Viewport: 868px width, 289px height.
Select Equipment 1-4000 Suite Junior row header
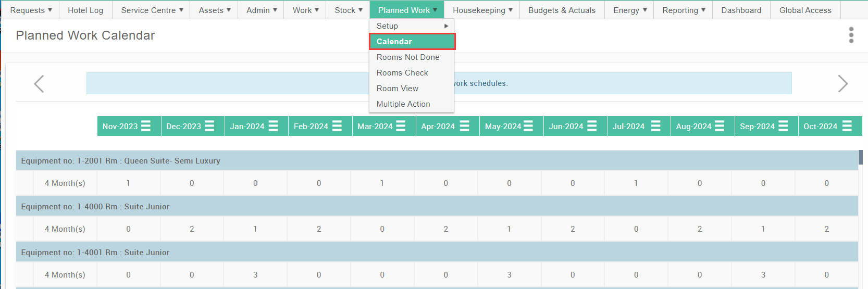pyautogui.click(x=437, y=206)
